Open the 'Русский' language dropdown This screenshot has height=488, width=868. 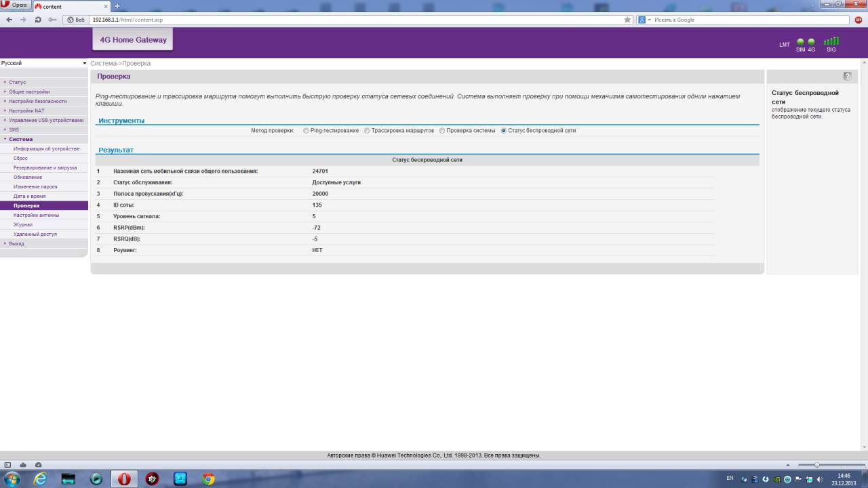click(x=44, y=63)
